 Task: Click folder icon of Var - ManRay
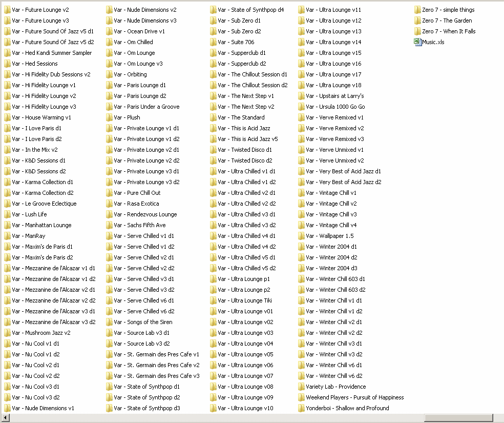7,236
